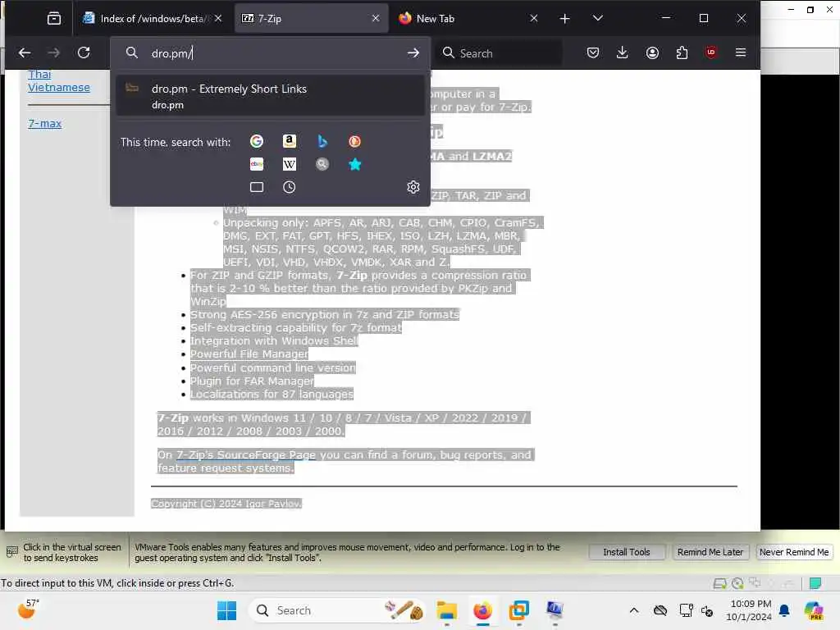Go back to the previous page
This screenshot has height=630, width=840.
(x=25, y=52)
